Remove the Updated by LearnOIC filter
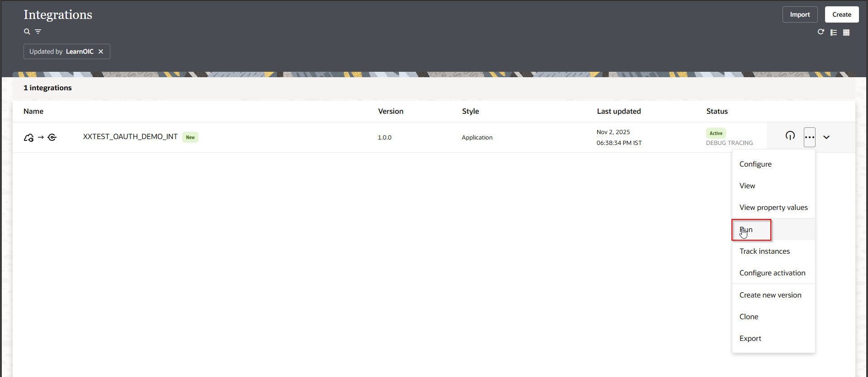 pyautogui.click(x=101, y=51)
